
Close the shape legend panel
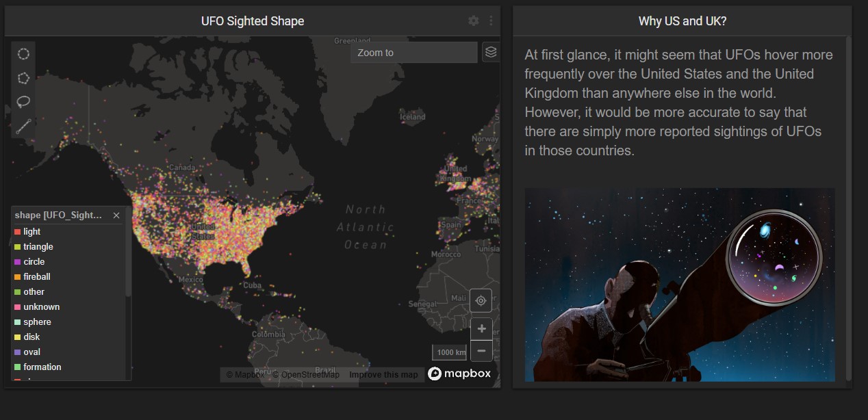[x=116, y=215]
